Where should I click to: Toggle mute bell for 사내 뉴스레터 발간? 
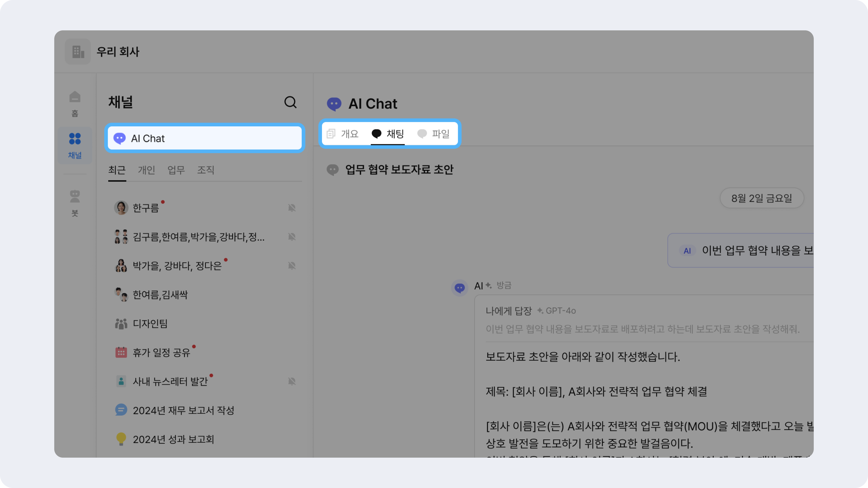[292, 381]
